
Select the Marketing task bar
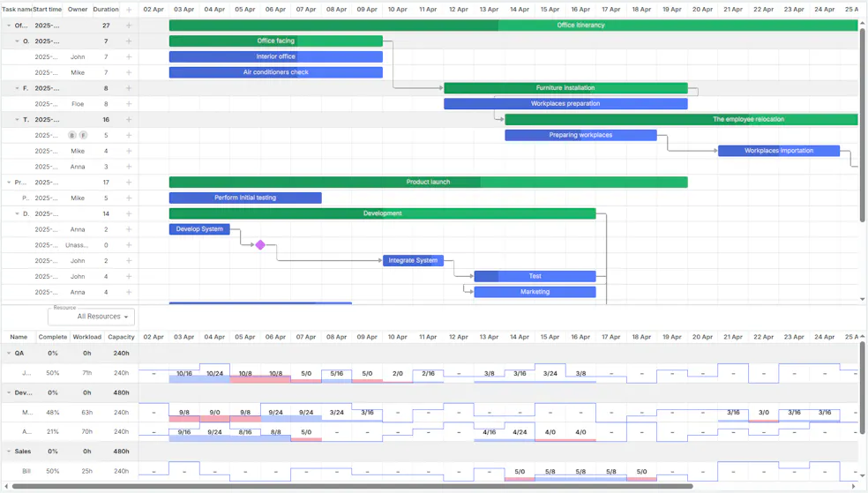coord(535,292)
